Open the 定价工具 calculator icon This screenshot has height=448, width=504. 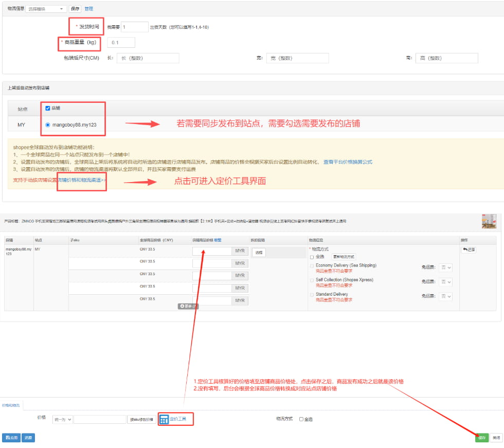pyautogui.click(x=164, y=419)
